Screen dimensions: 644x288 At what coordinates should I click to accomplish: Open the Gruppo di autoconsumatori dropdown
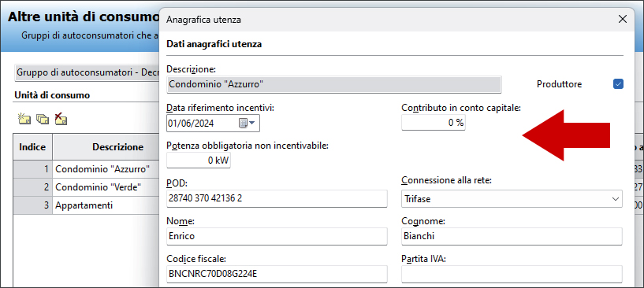(87, 73)
